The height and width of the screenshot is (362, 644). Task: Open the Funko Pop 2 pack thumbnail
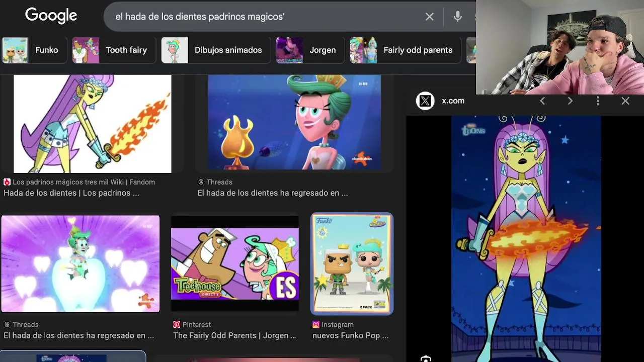click(x=352, y=264)
